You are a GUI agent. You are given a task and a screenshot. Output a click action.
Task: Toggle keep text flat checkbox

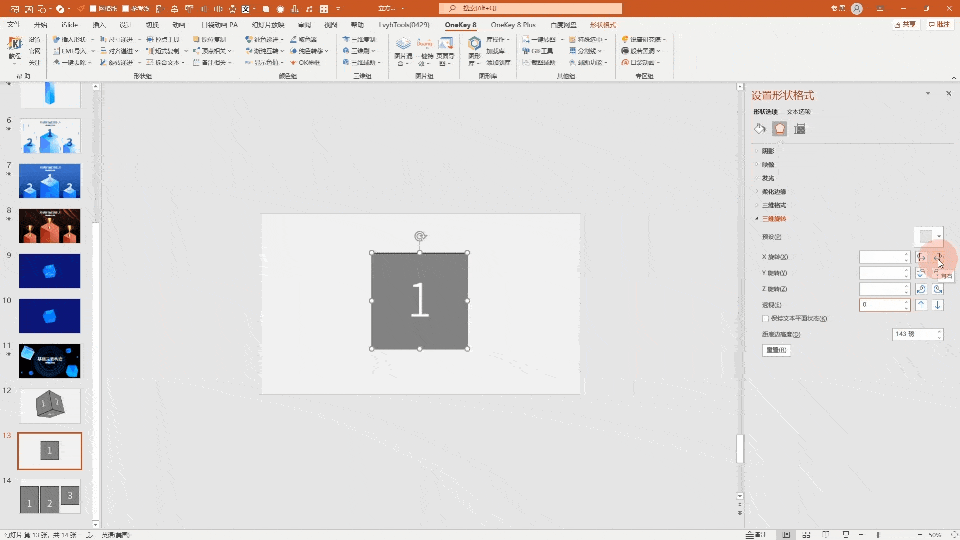point(765,318)
